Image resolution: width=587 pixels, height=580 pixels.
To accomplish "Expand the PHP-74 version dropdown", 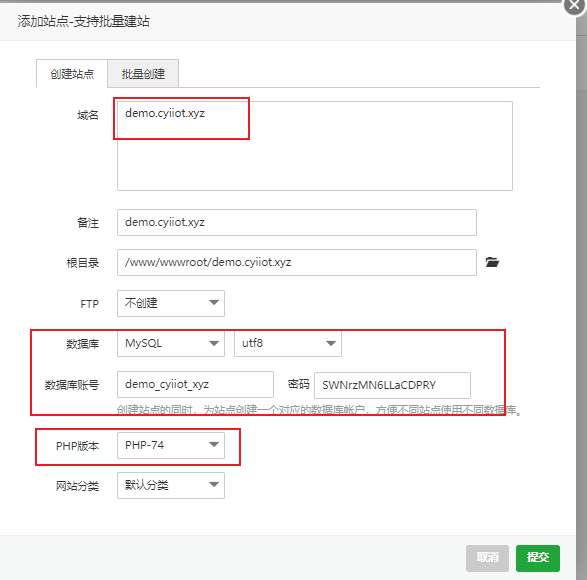I will tap(171, 445).
